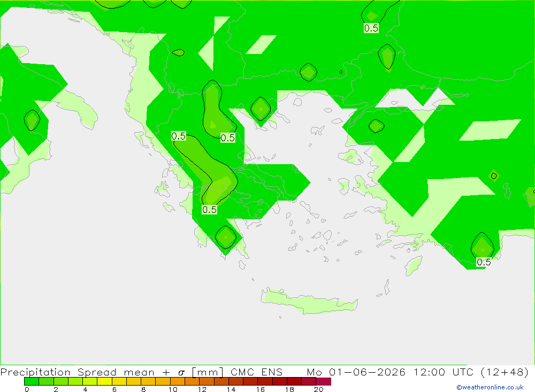Click legend scale value "0"

tap(27, 389)
